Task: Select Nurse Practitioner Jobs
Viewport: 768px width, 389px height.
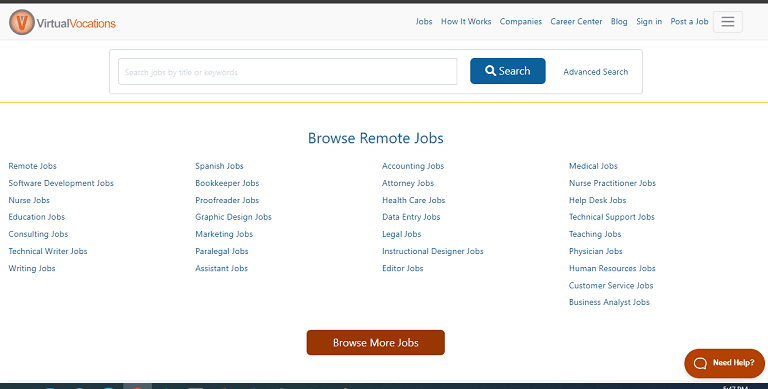Action: click(612, 183)
